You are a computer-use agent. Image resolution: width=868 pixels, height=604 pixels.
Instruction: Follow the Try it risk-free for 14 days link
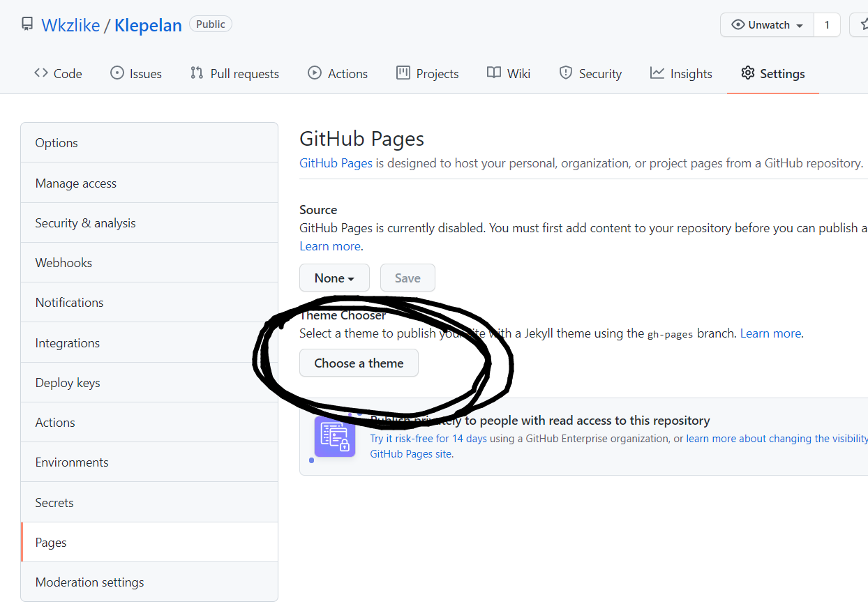428,439
